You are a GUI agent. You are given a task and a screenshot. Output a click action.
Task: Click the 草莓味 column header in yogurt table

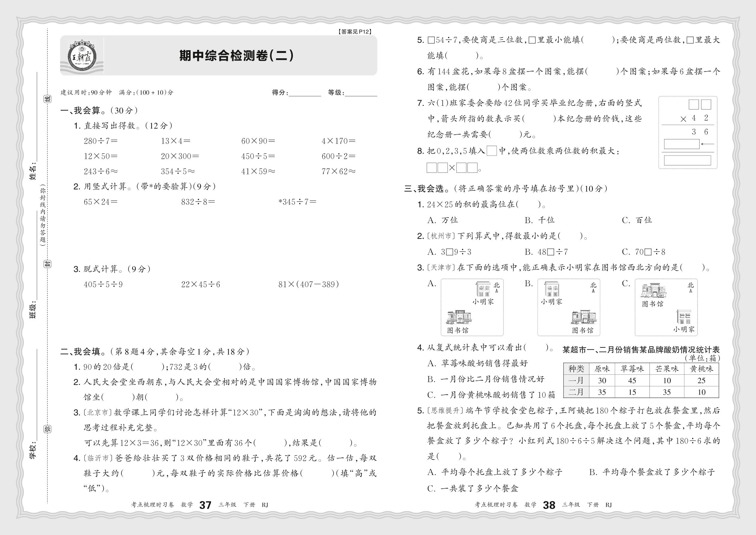[x=632, y=369]
